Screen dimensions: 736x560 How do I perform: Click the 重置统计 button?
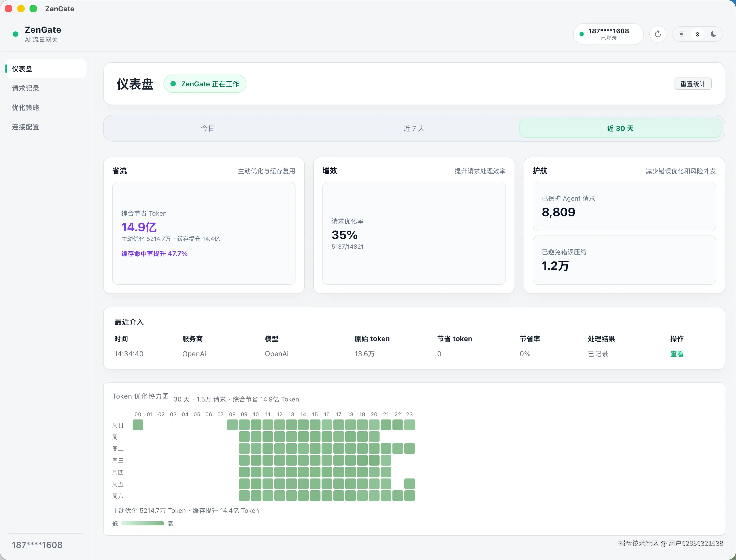tap(693, 84)
